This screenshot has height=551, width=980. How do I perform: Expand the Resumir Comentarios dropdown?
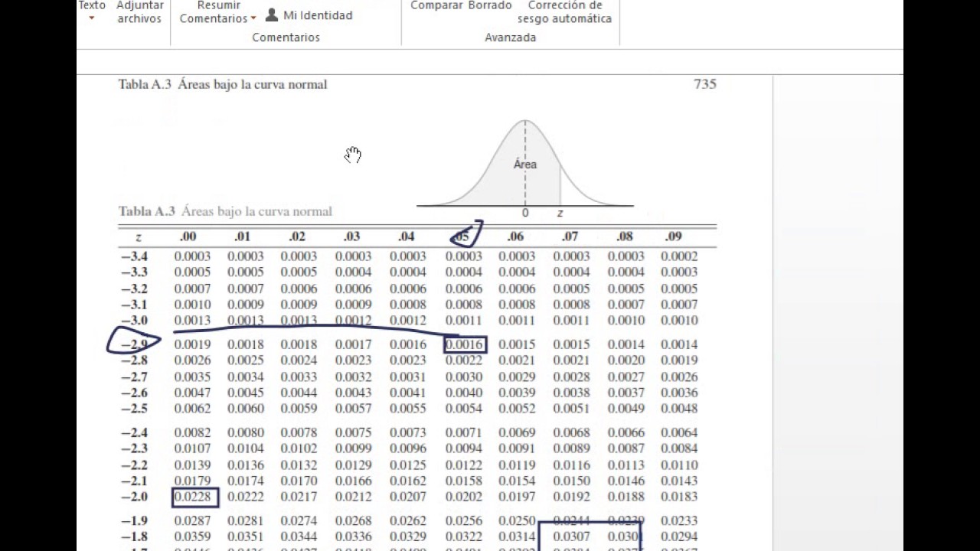(x=217, y=11)
